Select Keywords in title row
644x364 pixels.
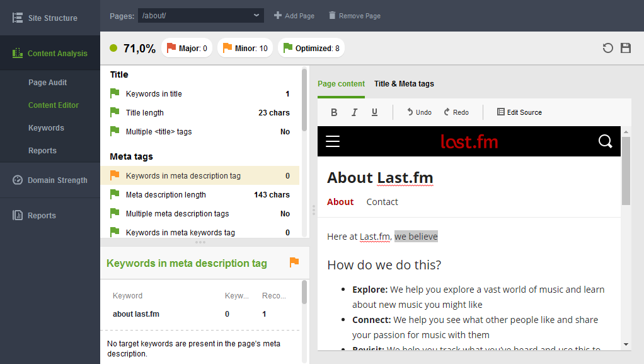[200, 94]
